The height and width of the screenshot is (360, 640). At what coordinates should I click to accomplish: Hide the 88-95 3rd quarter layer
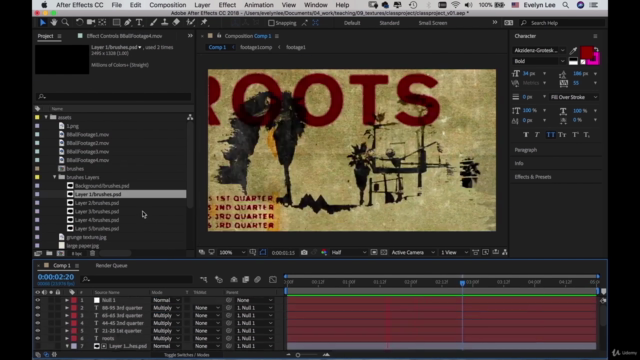(38, 308)
